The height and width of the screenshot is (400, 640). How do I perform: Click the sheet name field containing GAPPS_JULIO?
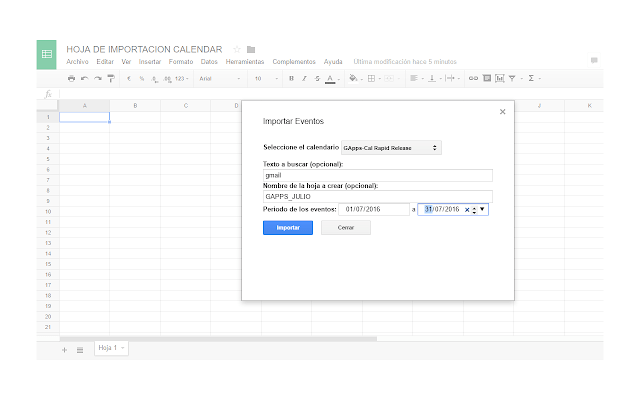[x=378, y=196]
